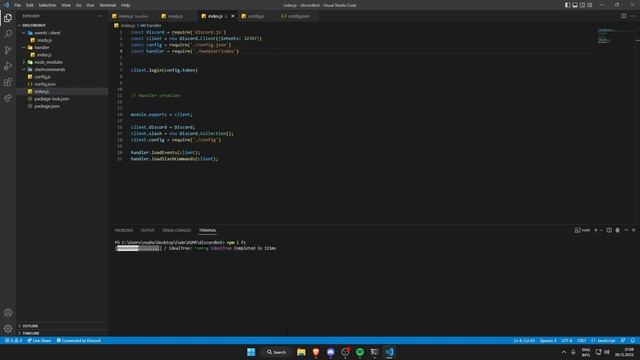The image size is (640, 360).
Task: Switch to the config.json editor tab
Action: 298,16
